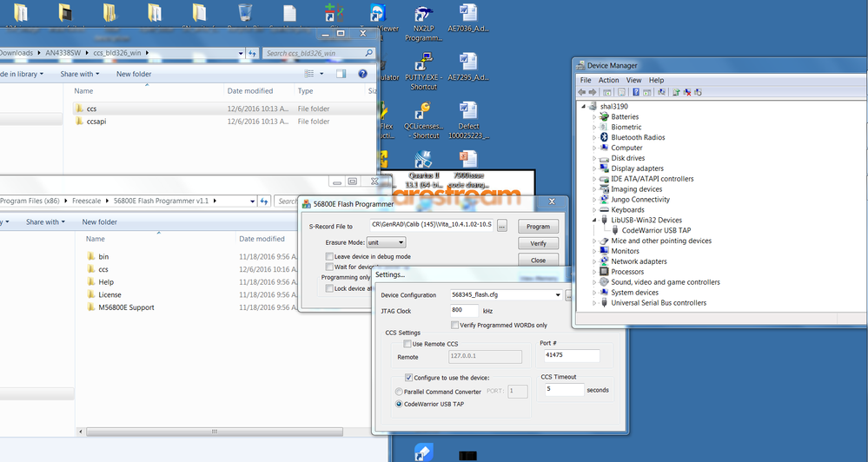Select PUTTY.EXE Shortcut desktop icon
The width and height of the screenshot is (868, 462).
pos(423,71)
